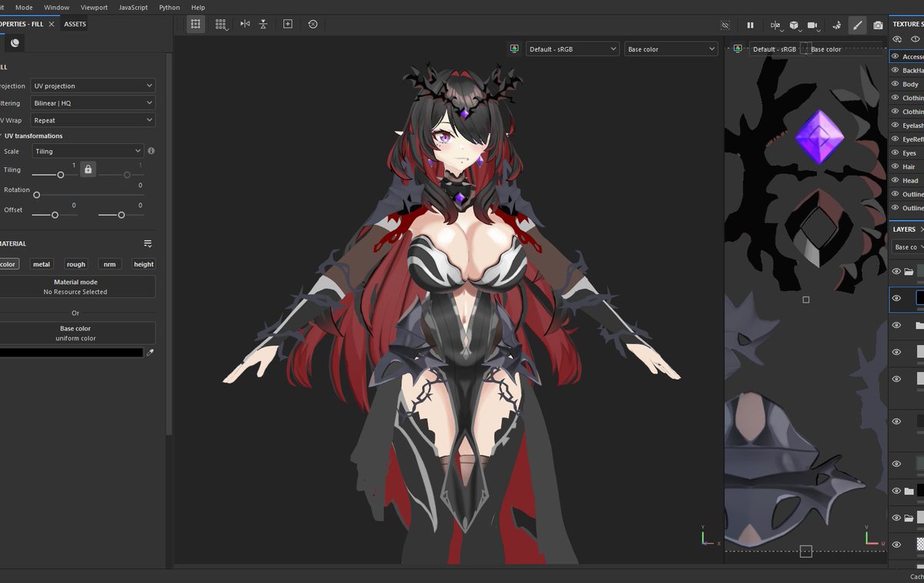Open the UV Wrap dropdown set to Repeat
Image resolution: width=924 pixels, height=583 pixels.
(x=92, y=120)
